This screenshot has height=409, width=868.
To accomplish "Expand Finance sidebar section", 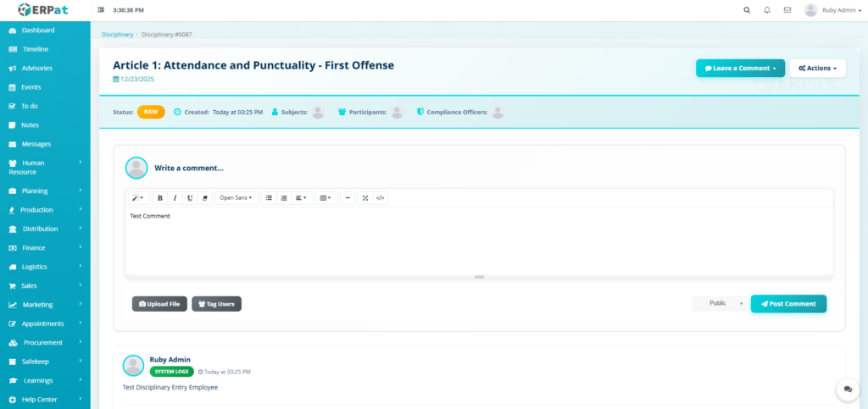I will (x=45, y=247).
